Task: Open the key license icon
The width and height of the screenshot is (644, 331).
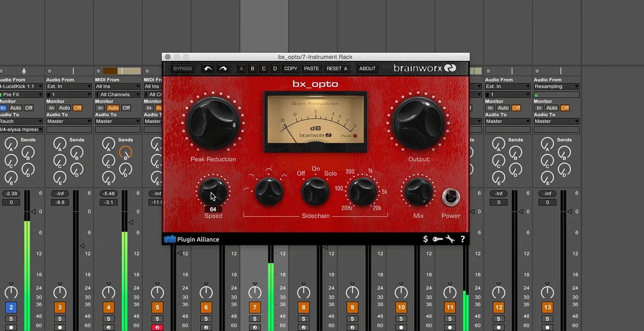Action: tap(437, 239)
